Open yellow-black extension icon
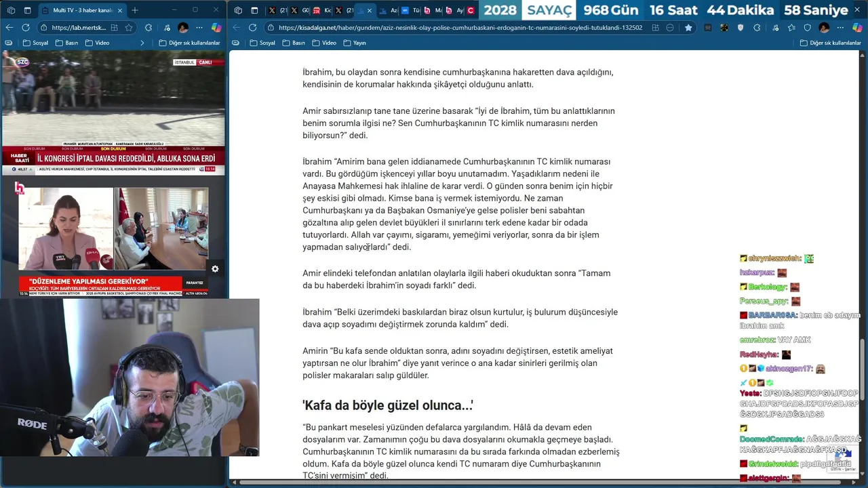This screenshot has width=868, height=488. (724, 28)
